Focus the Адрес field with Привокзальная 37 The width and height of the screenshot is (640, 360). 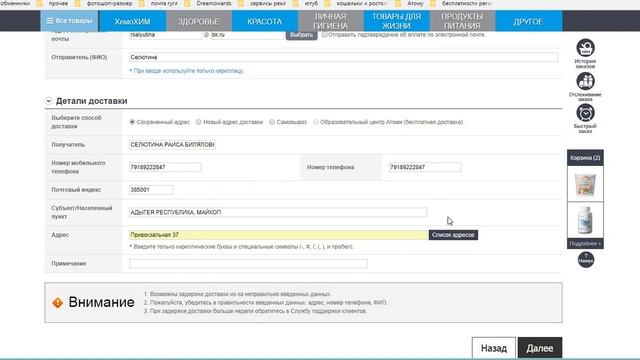pos(278,235)
